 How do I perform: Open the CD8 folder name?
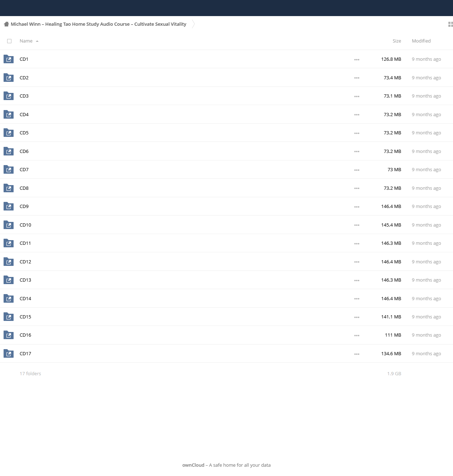[x=24, y=188]
